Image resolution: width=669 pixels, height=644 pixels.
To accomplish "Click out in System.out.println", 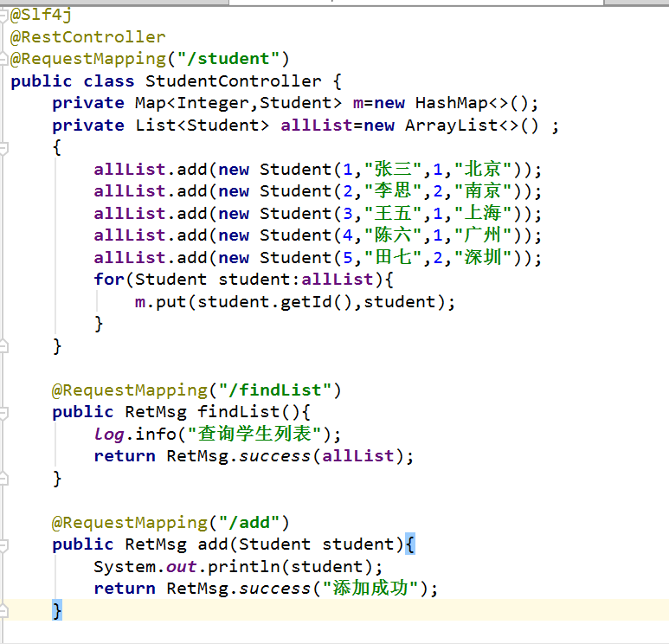I will click(x=182, y=567).
